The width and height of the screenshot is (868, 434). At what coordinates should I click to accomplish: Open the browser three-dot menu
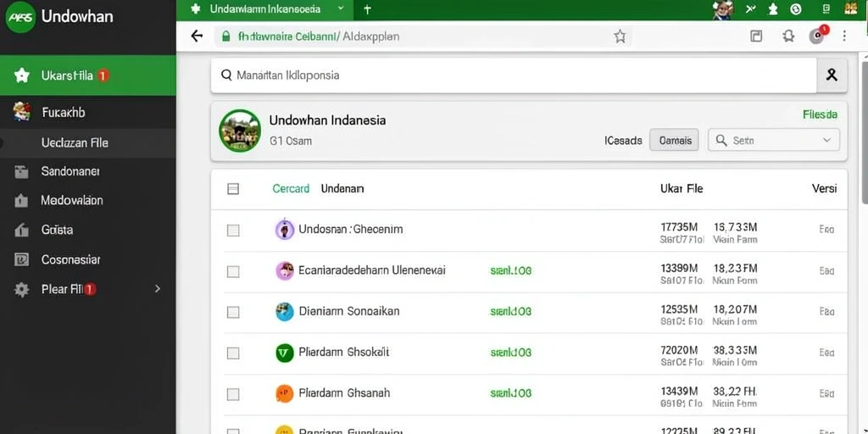point(844,36)
